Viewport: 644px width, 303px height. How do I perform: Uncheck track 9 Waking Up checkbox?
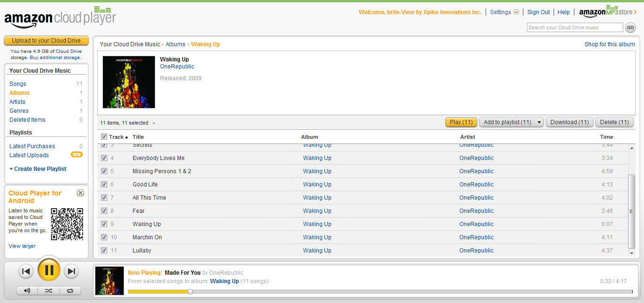(x=104, y=224)
